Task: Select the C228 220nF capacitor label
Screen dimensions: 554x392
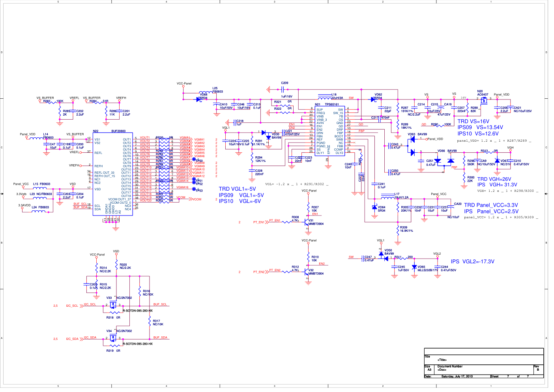Action: 259,173
